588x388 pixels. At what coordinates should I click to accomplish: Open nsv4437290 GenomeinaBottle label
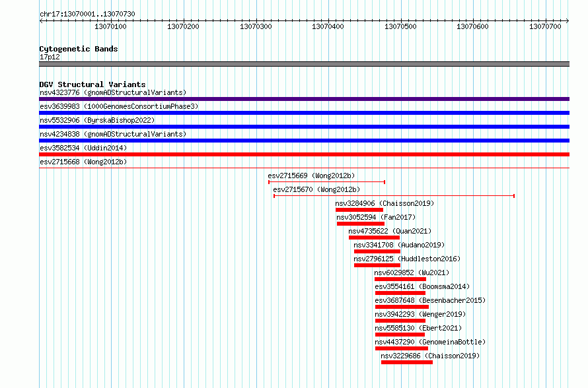430,342
